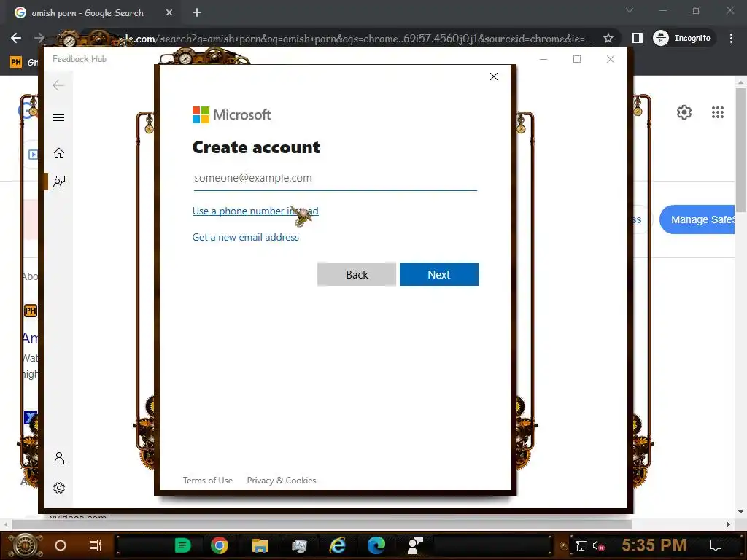The image size is (747, 560).
Task: Click the Next button
Action: click(438, 274)
